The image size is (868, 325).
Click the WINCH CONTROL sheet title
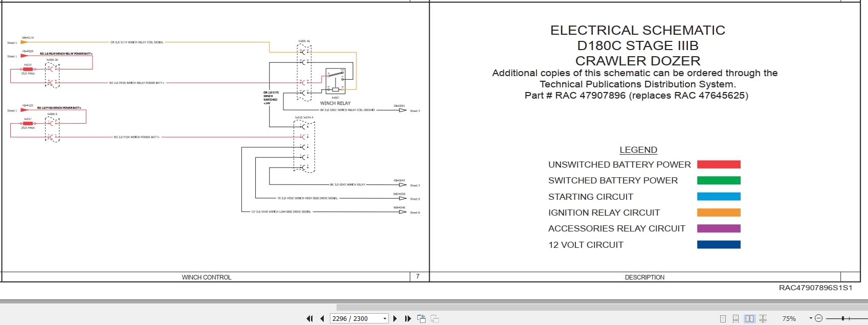pos(207,277)
